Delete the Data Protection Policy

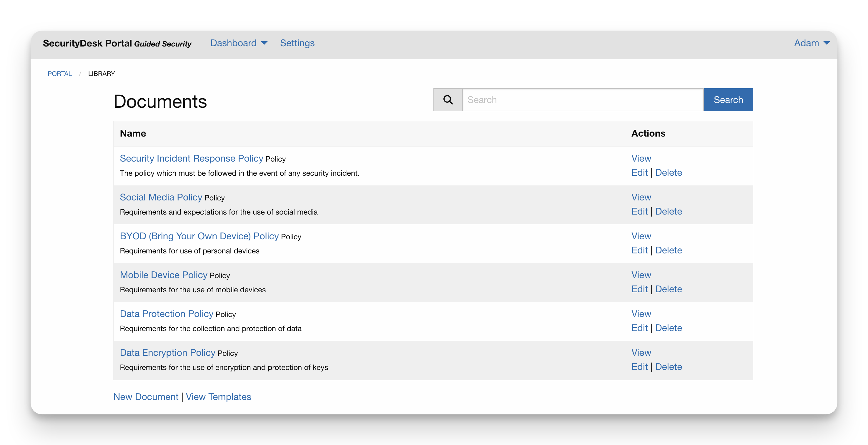click(668, 328)
